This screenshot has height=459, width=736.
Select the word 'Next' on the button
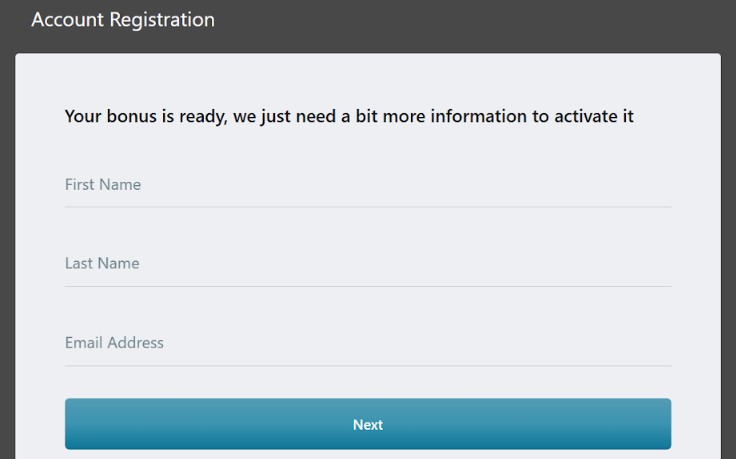[x=368, y=425]
